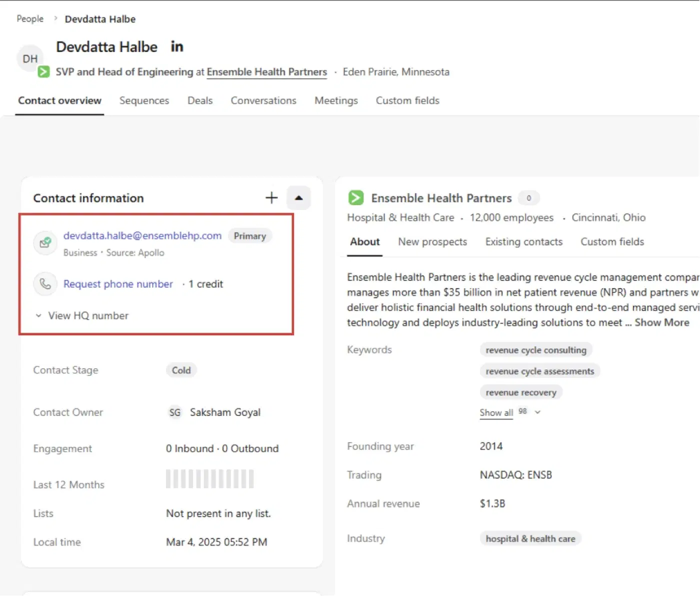The height and width of the screenshot is (596, 700).
Task: Select the Meetings tab
Action: click(x=336, y=101)
